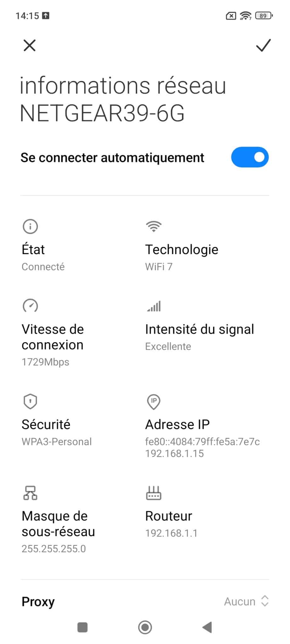
Task: Tap the Sécurité shield icon
Action: point(30,401)
